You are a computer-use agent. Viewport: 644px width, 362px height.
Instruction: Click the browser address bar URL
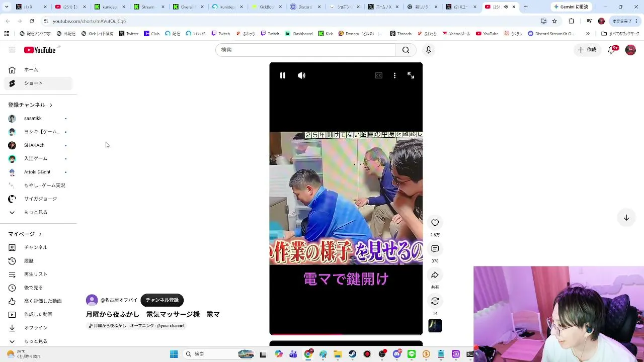pos(89,21)
